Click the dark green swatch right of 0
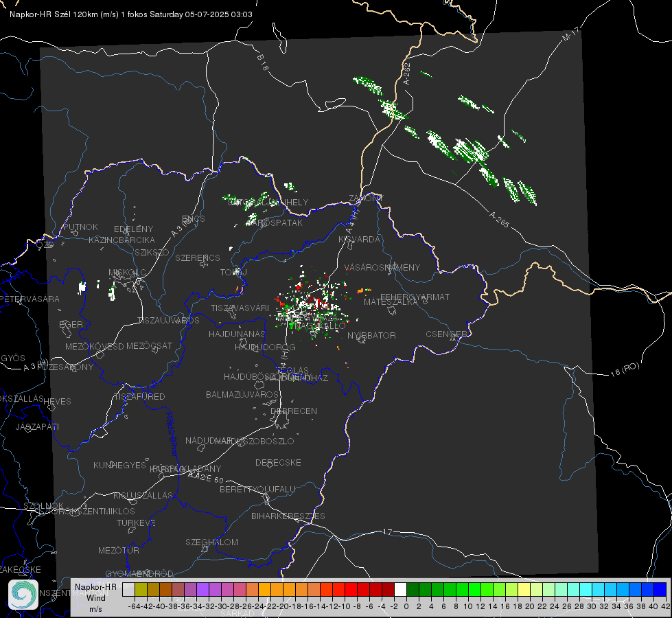Screen dimensions: 672x618 (413, 589)
